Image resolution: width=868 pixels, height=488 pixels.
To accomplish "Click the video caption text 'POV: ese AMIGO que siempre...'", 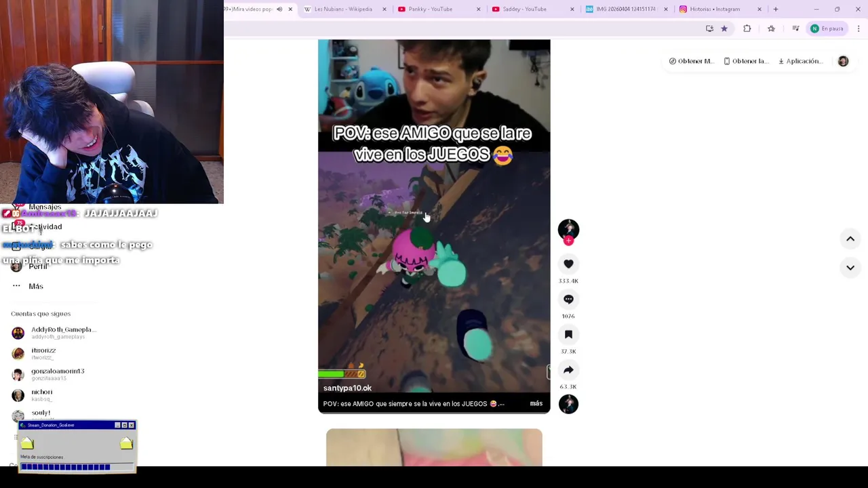I will (x=414, y=403).
